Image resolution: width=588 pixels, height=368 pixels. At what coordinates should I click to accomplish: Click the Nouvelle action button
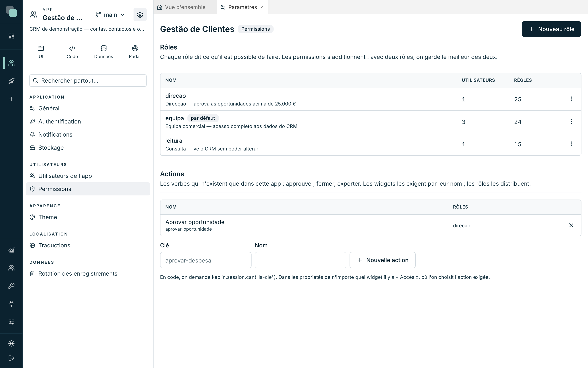[382, 260]
